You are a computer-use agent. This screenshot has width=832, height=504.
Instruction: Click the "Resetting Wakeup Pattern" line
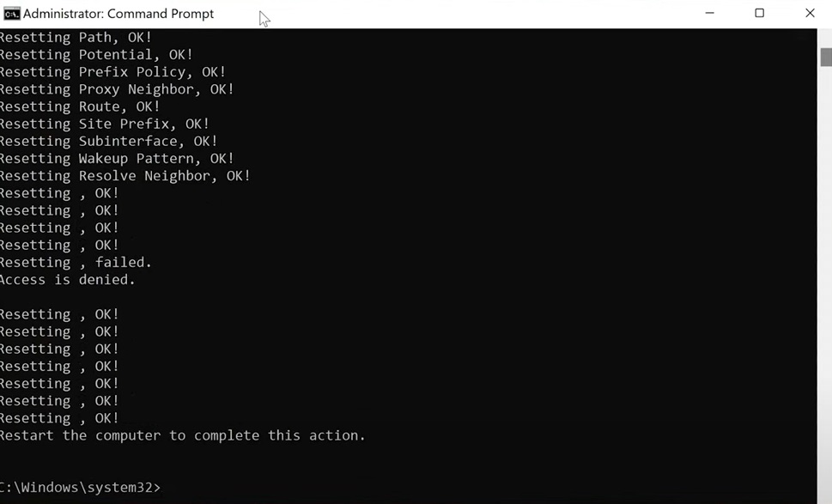point(117,159)
